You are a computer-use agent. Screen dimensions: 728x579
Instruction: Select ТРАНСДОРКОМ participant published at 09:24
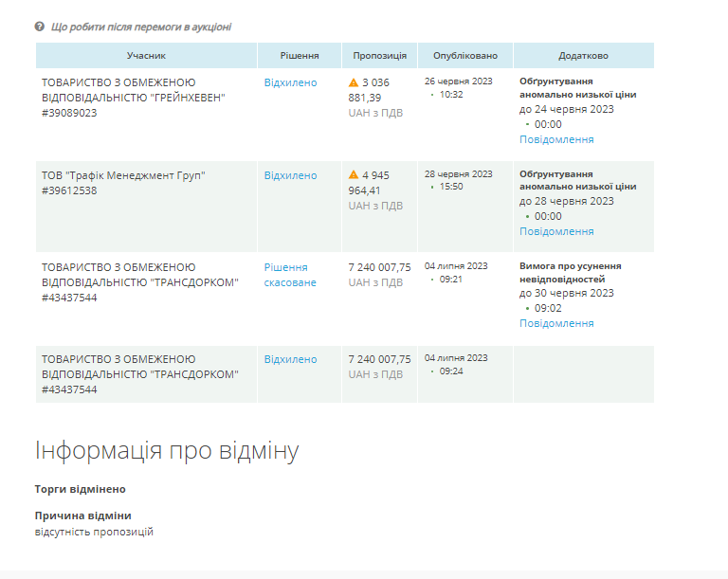coord(139,374)
